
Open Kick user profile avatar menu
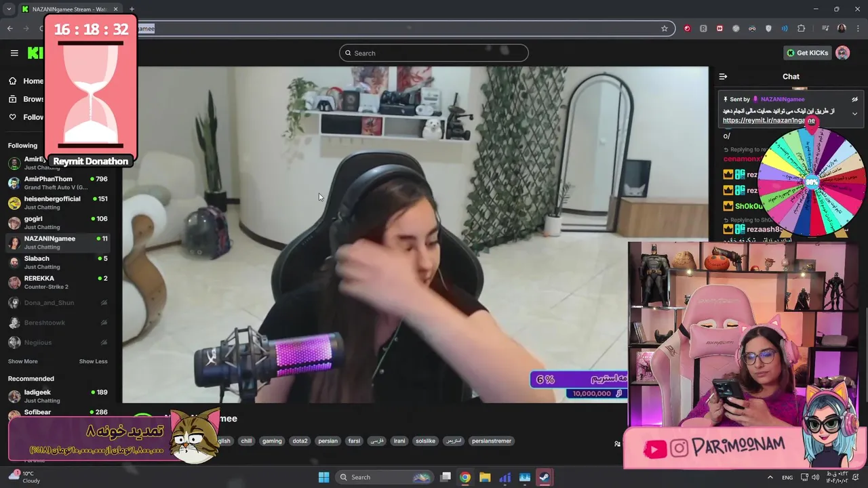pos(843,53)
